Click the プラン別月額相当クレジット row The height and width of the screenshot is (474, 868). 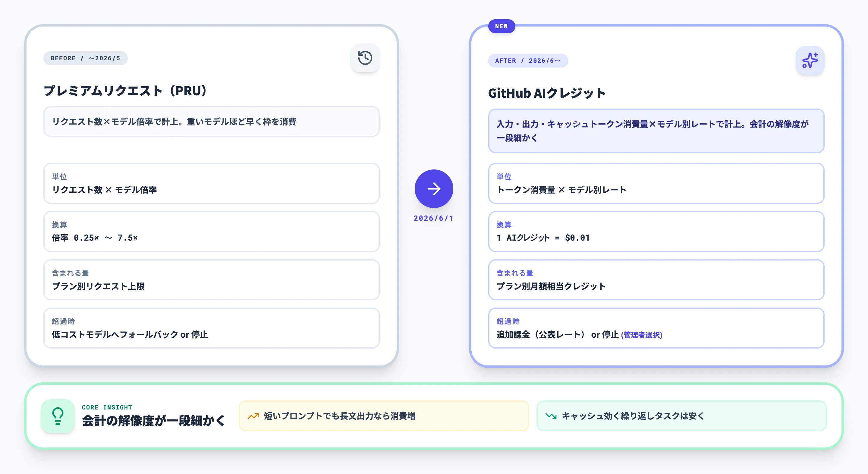click(x=656, y=280)
